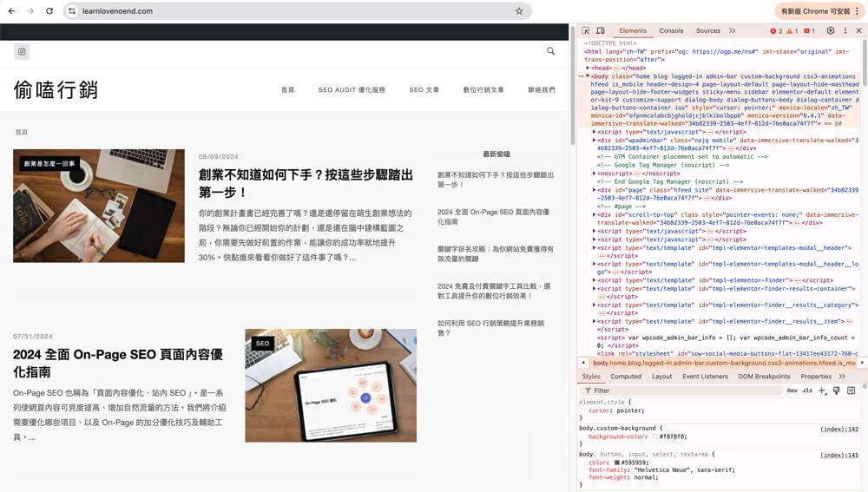Switch to the Console tab
This screenshot has width=868, height=492.
671,31
